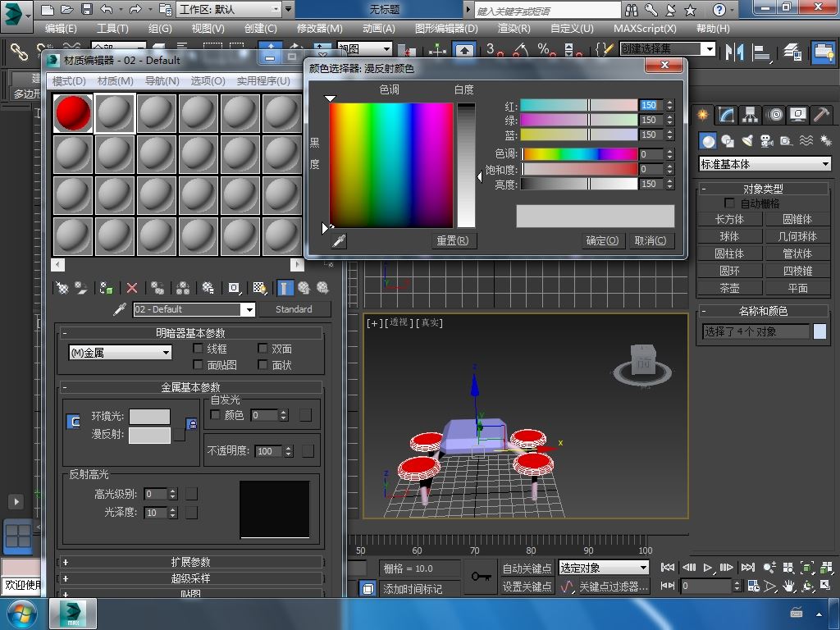Open the 渲染(R) menu
840x630 pixels.
click(x=514, y=28)
